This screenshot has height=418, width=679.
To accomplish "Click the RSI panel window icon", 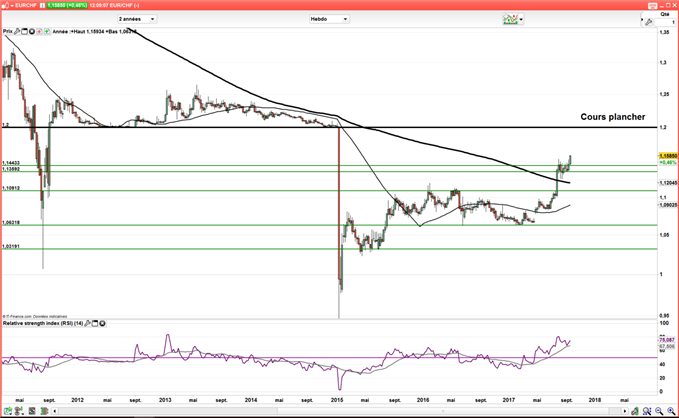I will pos(95,323).
